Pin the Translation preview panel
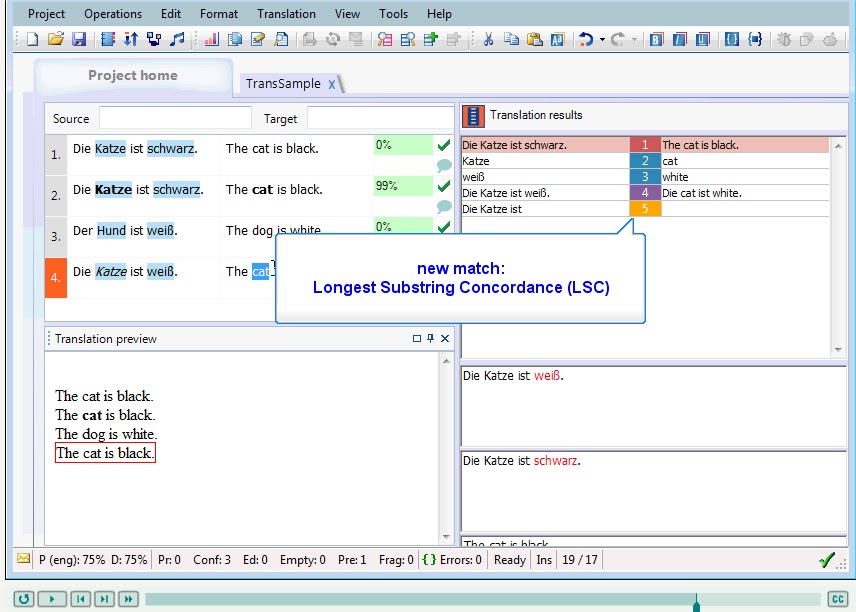Viewport: 856px width, 612px height. 430,339
